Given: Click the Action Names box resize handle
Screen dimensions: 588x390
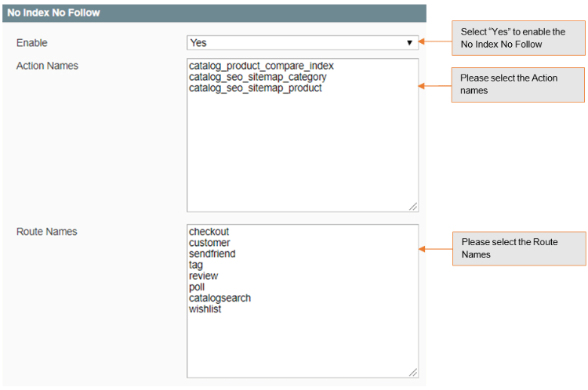Looking at the screenshot, I should tap(413, 207).
